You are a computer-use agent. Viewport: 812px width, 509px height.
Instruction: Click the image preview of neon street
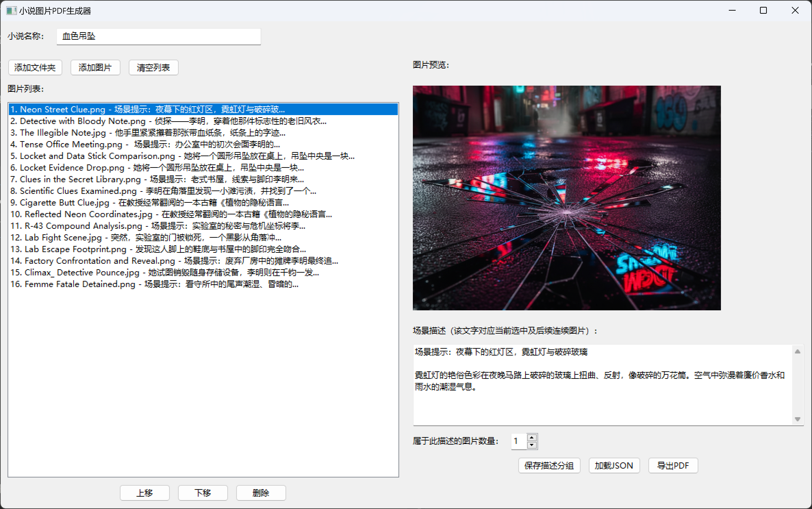pos(567,198)
